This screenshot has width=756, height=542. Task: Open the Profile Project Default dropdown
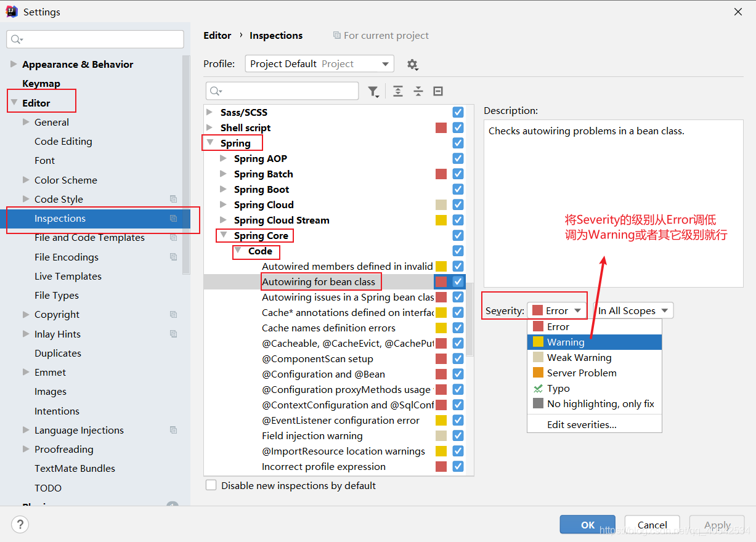(319, 64)
